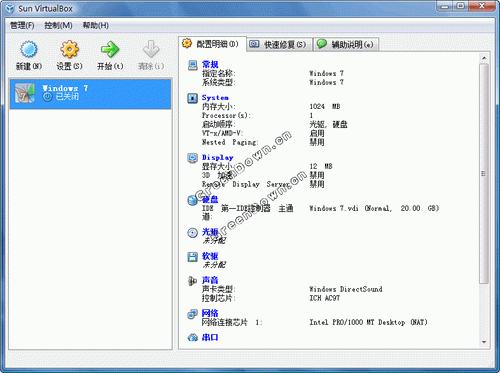Screen dimensions: 500x373
Task: Open the 硬盘 hard disk settings link
Action: point(210,200)
